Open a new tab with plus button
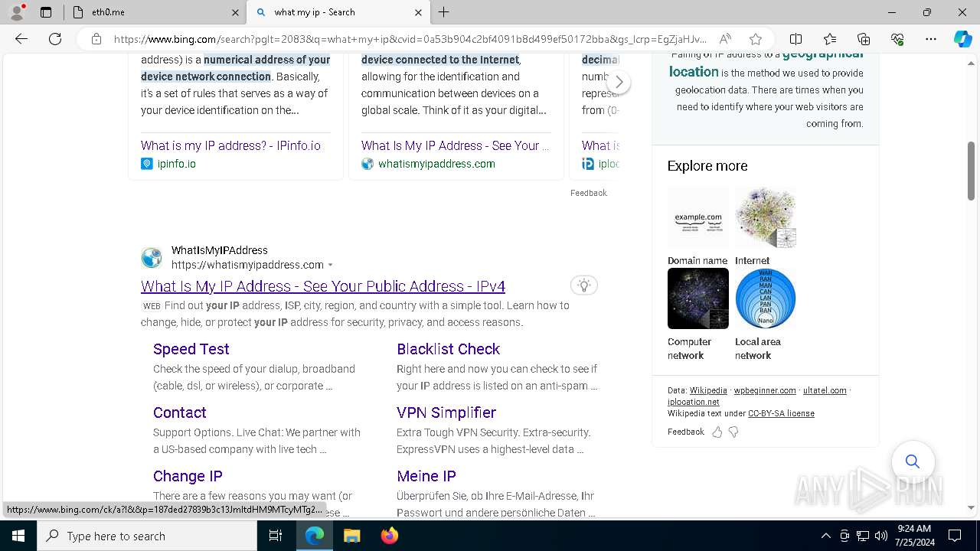 coord(444,12)
